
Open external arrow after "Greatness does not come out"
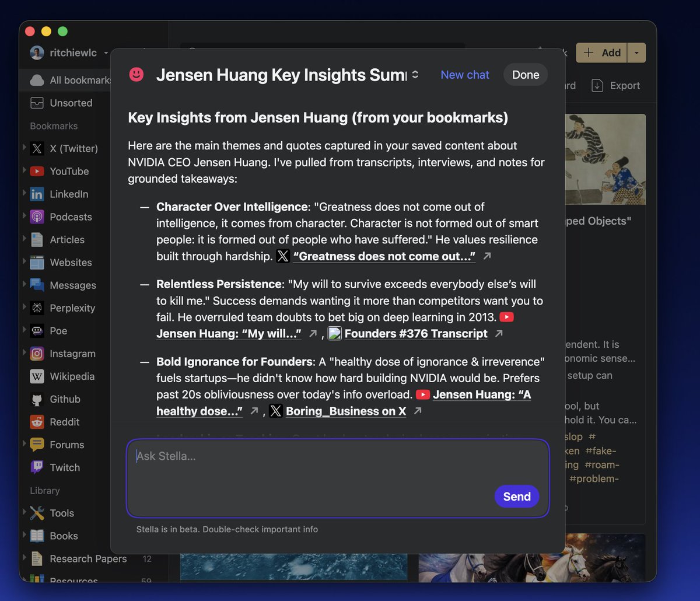[488, 256]
